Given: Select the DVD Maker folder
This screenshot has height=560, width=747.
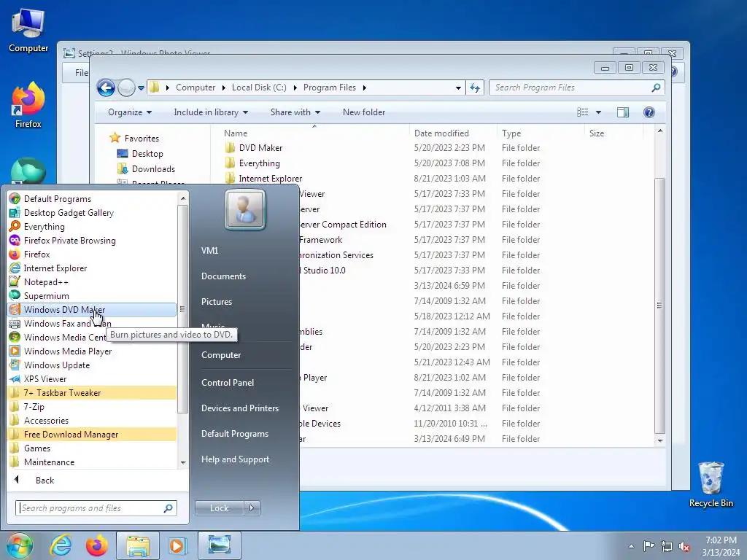Looking at the screenshot, I should point(260,148).
